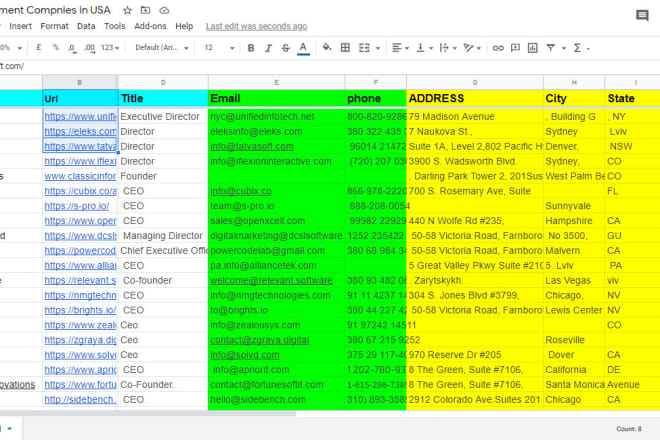Open the fill color paint bucket
Viewport: 660px width, 440px height.
327,48
